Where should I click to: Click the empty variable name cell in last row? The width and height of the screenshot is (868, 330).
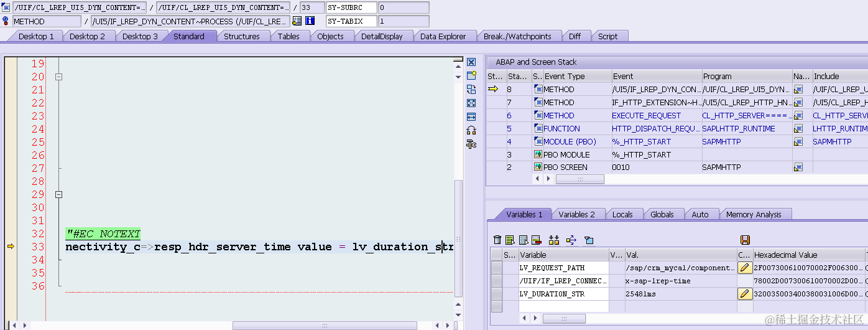click(563, 306)
